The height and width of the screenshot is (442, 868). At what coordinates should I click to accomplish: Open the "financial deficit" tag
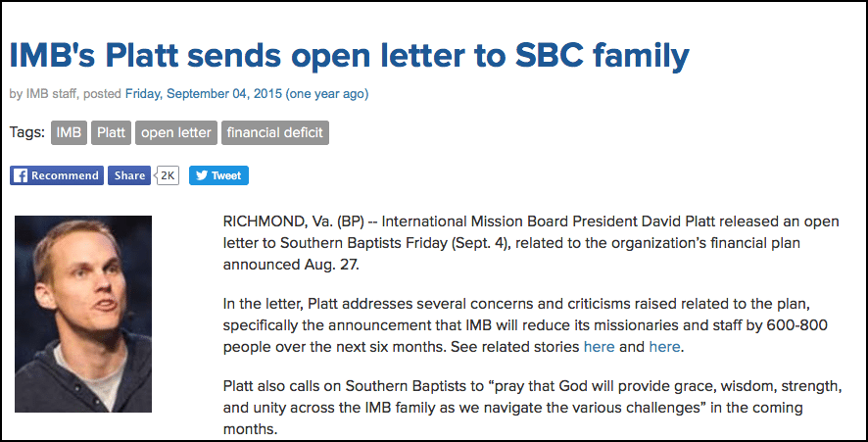click(x=274, y=132)
